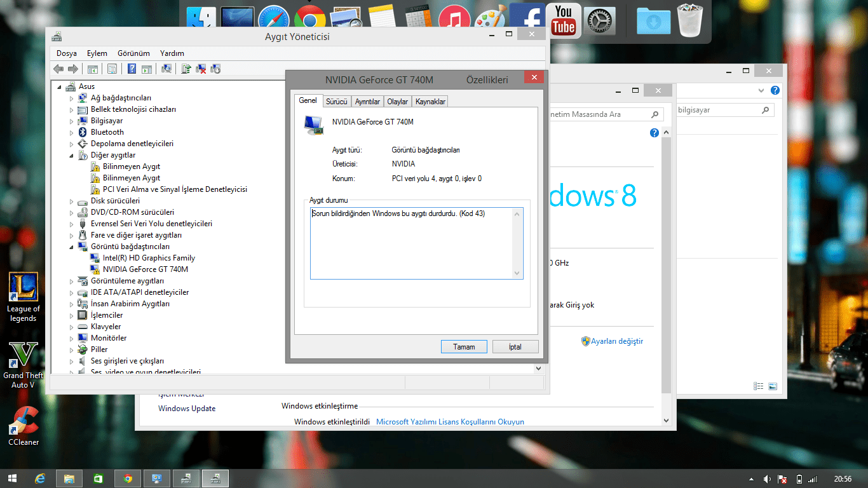Click the Action Center flag tray icon
This screenshot has width=868, height=488.
(783, 479)
